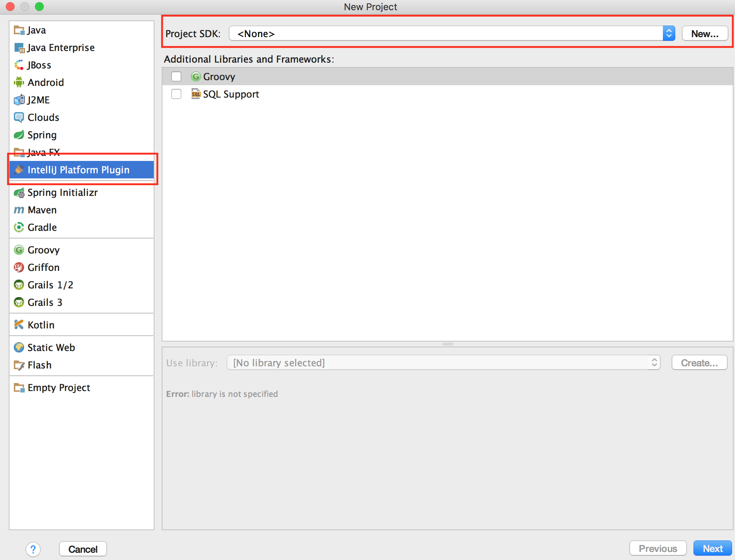Open help with question mark button
The height and width of the screenshot is (560, 735).
point(33,549)
